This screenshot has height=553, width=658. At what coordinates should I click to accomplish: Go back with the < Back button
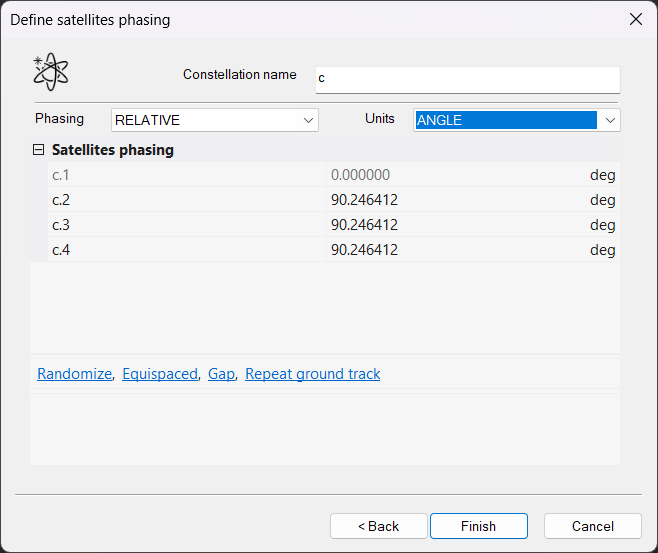(x=378, y=526)
